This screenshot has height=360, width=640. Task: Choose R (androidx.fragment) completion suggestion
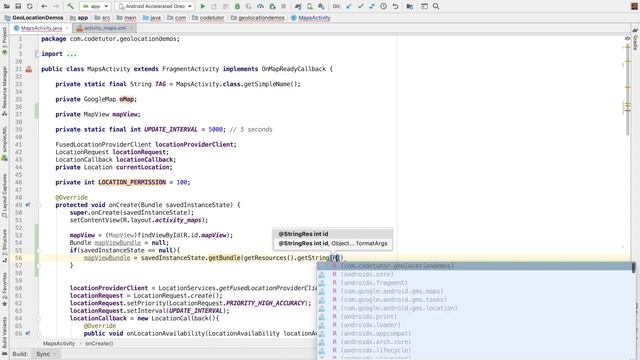point(475,283)
